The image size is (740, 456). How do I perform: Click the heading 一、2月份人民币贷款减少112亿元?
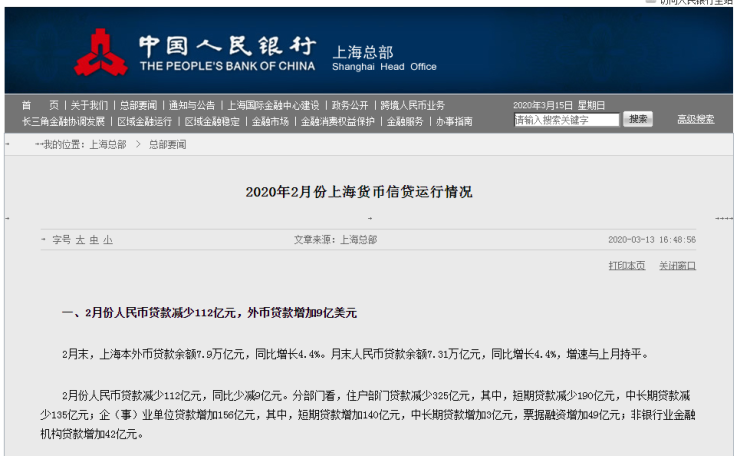tap(209, 312)
